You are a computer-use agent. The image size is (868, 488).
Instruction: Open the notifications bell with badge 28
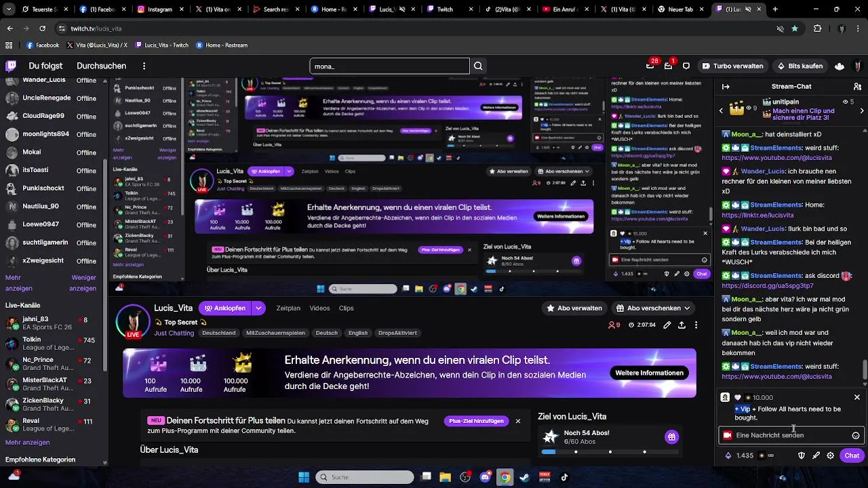pyautogui.click(x=650, y=66)
